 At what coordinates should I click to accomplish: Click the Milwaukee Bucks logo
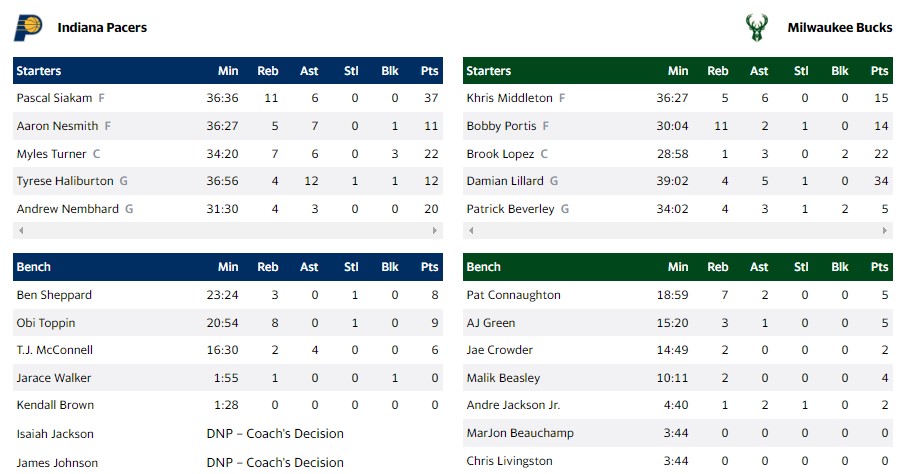(x=756, y=28)
